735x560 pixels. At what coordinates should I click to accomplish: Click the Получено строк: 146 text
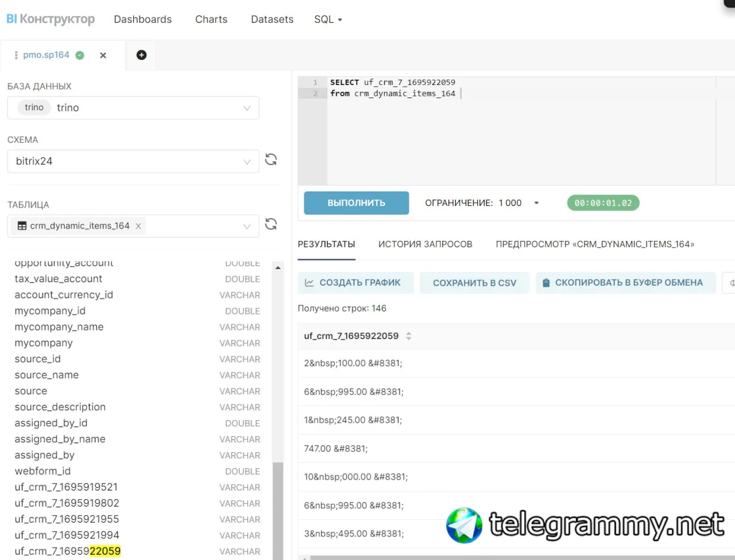pos(342,309)
